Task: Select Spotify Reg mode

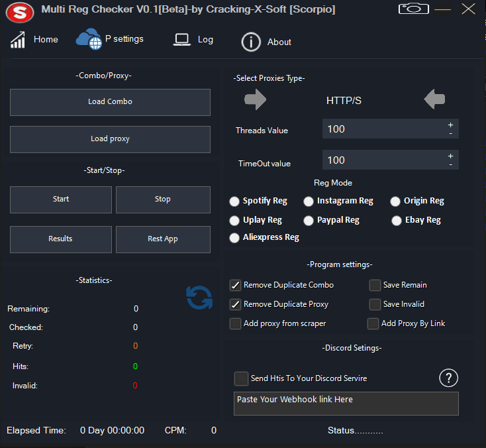Action: click(234, 201)
